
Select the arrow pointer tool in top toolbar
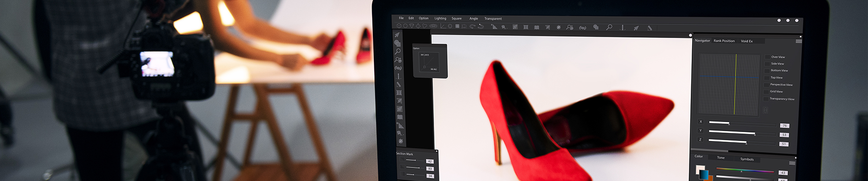coord(636,28)
